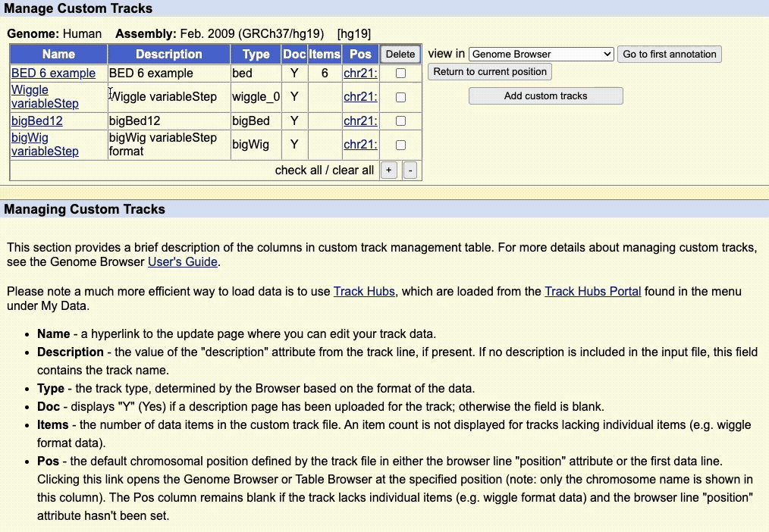The width and height of the screenshot is (769, 532).
Task: Select the bigBed12 row checkbox
Action: click(400, 121)
